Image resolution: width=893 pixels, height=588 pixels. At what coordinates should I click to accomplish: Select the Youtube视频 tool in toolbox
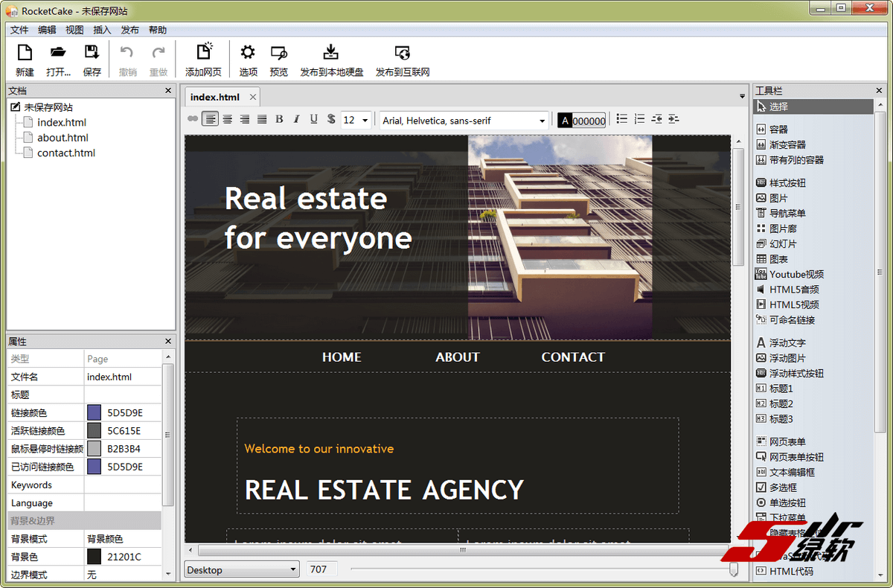[x=796, y=274]
